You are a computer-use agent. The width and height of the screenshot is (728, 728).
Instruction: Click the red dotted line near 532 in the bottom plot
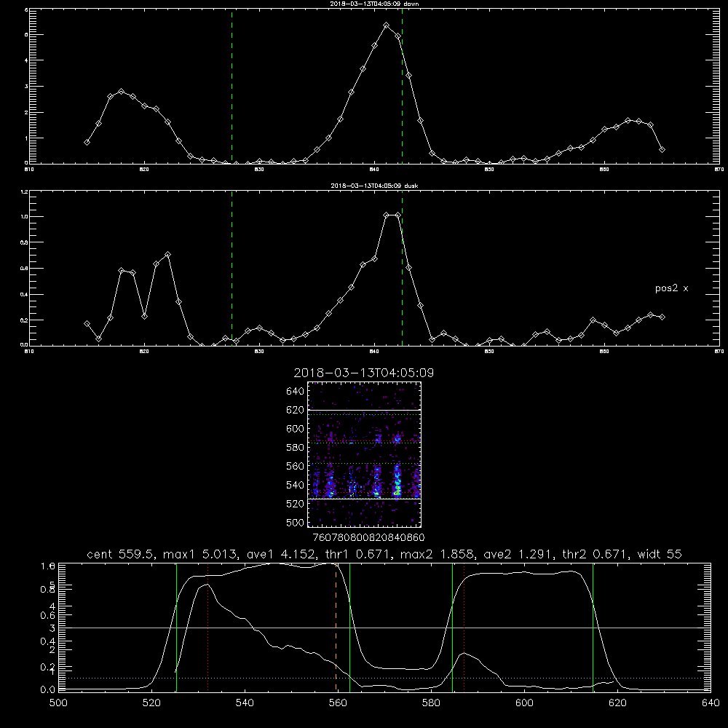point(208,628)
